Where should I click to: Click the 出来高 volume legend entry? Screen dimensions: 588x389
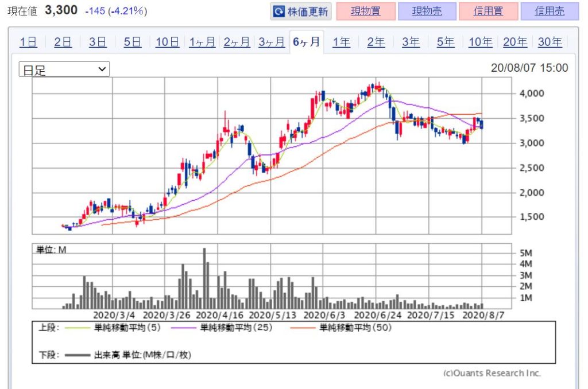pyautogui.click(x=78, y=355)
